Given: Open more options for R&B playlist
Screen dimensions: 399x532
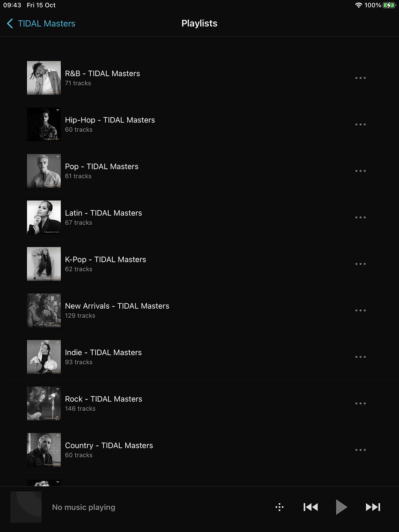Looking at the screenshot, I should [360, 78].
